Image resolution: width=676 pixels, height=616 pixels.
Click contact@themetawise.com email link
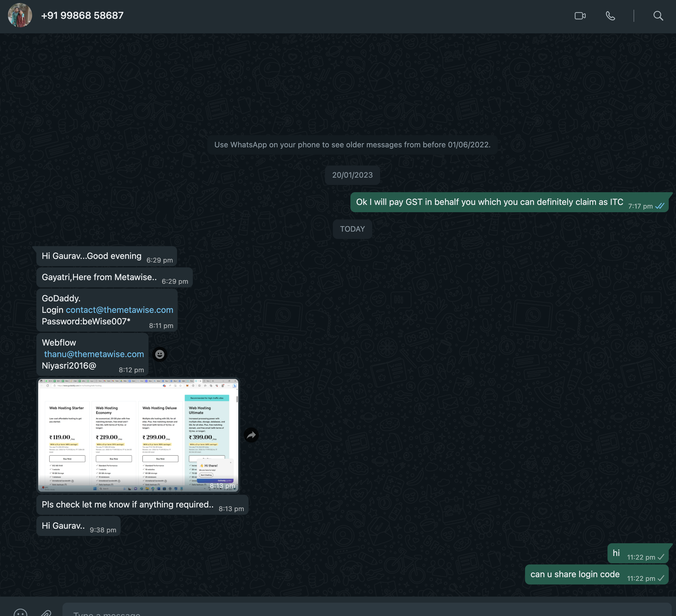119,310
